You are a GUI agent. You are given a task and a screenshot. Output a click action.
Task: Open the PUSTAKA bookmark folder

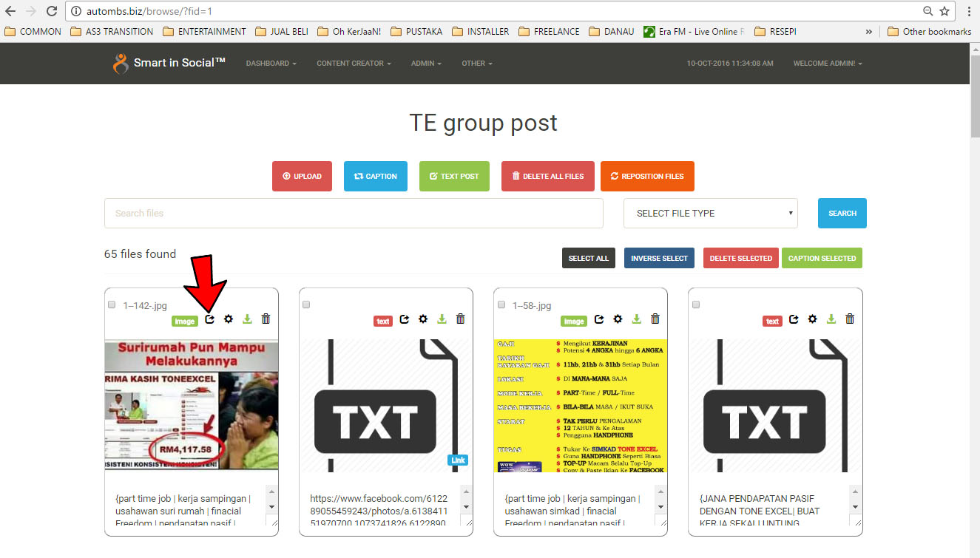tap(416, 32)
